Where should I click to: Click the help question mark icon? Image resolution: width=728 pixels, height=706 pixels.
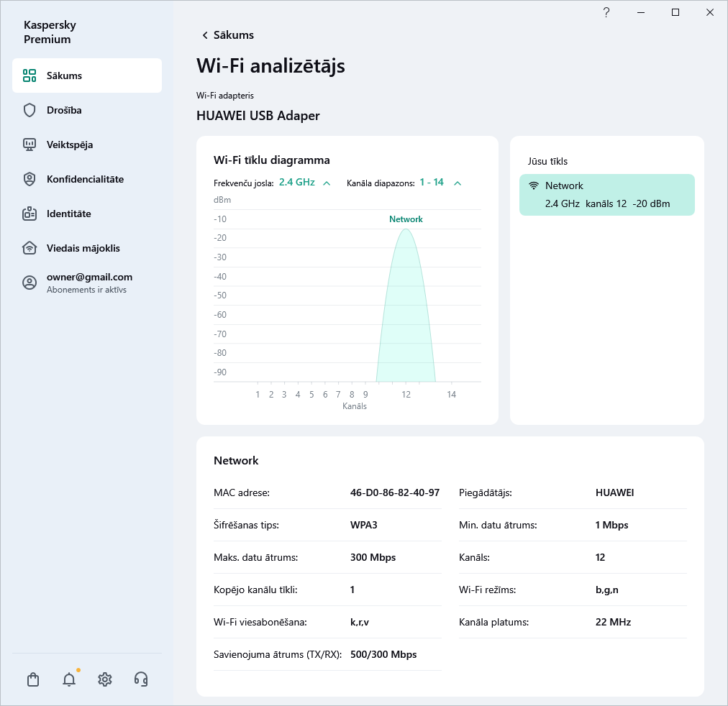coord(606,12)
